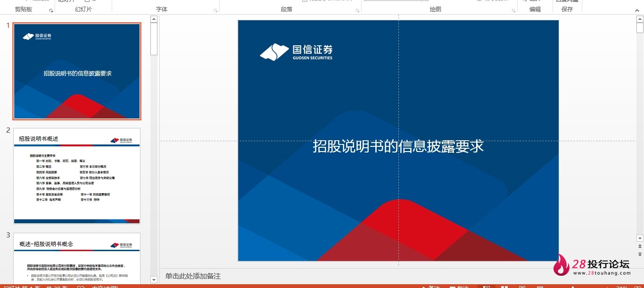Click the slide title 招股说明书的信息披露要求
The height and width of the screenshot is (288, 644).
(398, 146)
